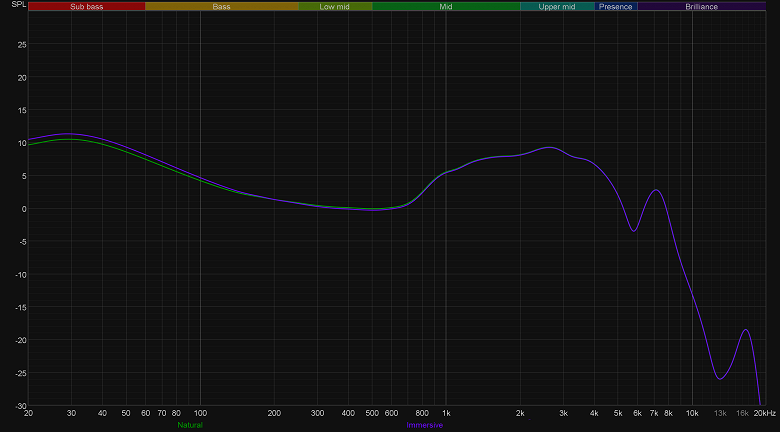Viewport: 780px width, 432px height.
Task: Click the 2k frequency axis label
Action: 520,413
